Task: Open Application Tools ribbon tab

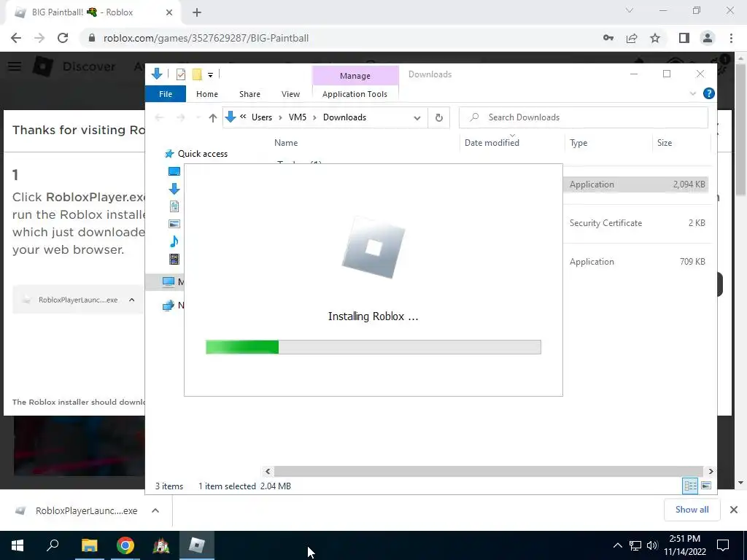Action: [355, 94]
